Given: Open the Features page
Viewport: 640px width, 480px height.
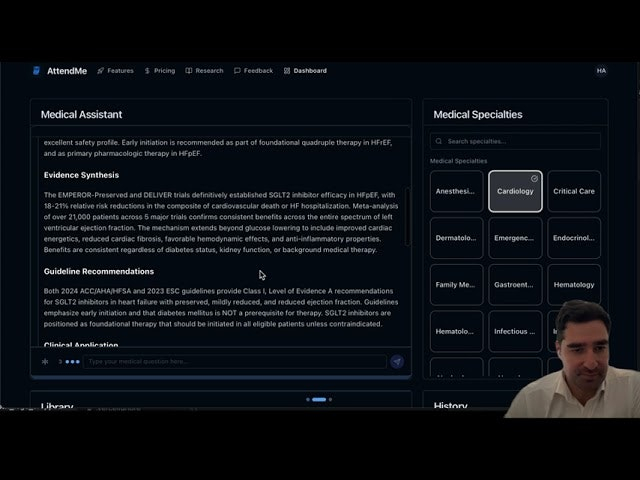Looking at the screenshot, I should pyautogui.click(x=115, y=71).
